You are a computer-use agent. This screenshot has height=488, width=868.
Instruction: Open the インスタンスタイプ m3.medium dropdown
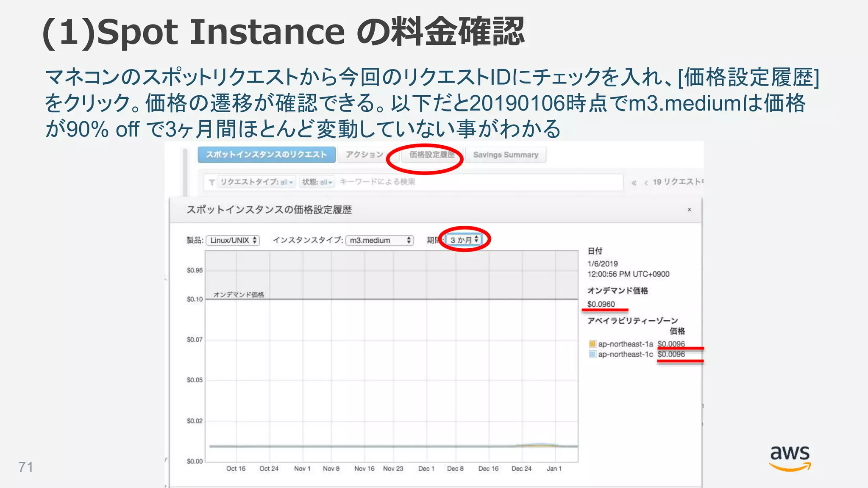(379, 241)
